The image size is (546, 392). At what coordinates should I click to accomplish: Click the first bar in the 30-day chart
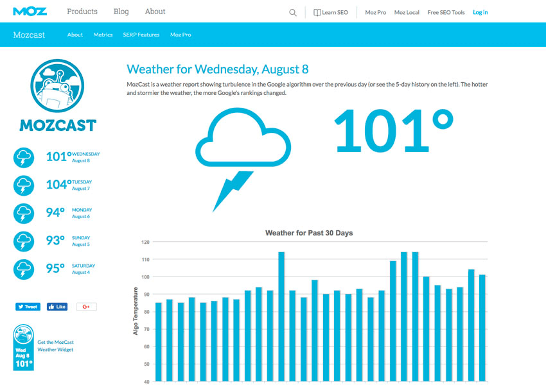159,342
